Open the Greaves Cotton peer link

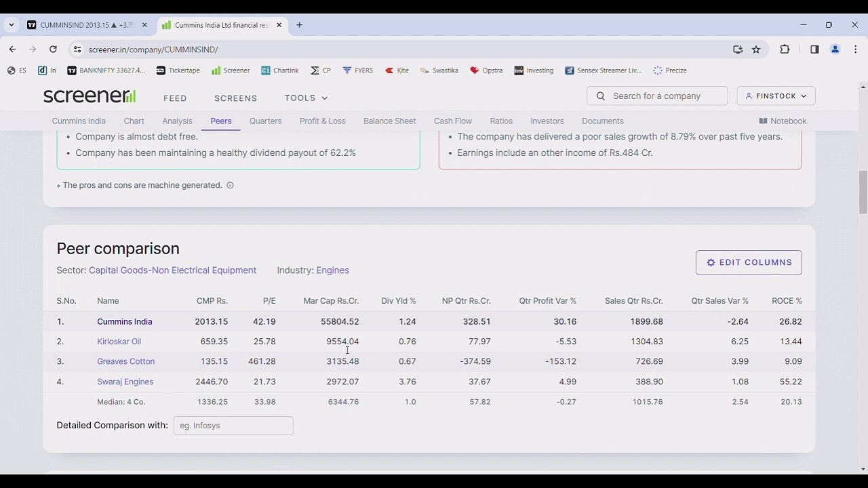pyautogui.click(x=126, y=361)
